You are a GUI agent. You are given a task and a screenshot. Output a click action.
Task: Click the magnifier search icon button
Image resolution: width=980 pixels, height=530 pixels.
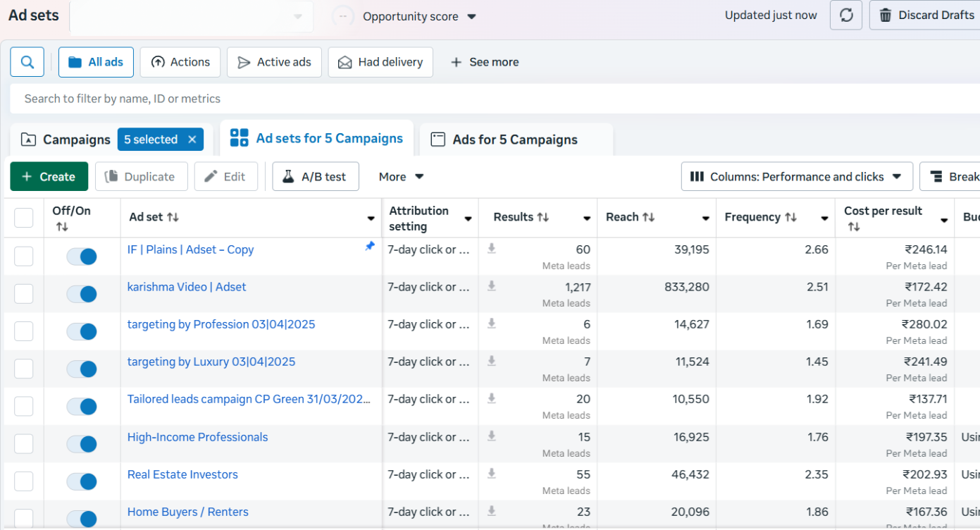coord(27,62)
